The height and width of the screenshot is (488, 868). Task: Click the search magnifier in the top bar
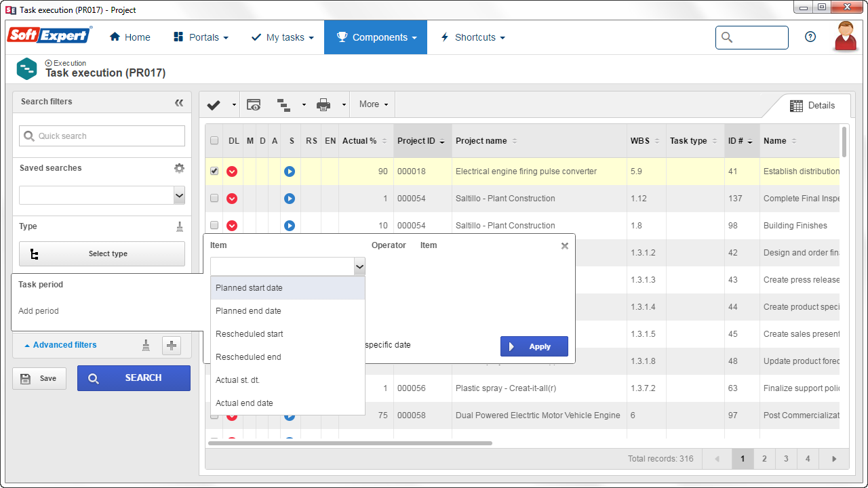727,37
